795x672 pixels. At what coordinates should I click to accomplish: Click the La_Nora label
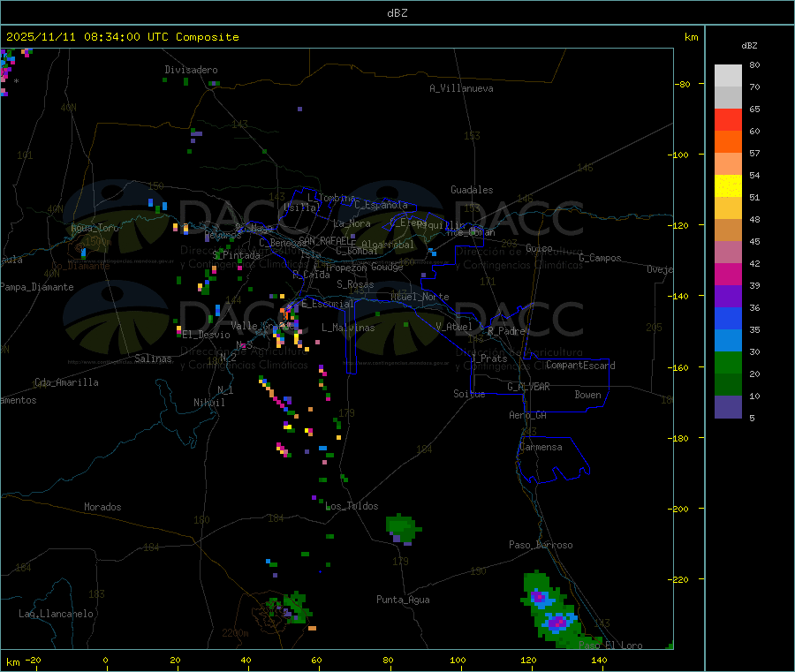coord(352,223)
